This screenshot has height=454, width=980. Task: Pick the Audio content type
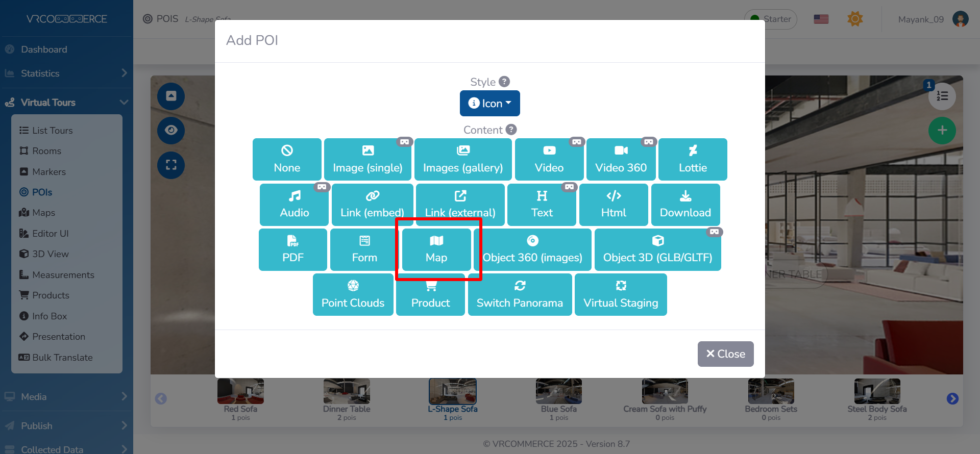click(294, 205)
